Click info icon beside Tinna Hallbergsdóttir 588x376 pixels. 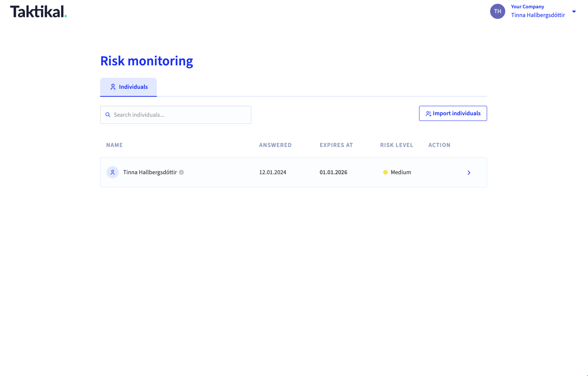pyautogui.click(x=181, y=172)
